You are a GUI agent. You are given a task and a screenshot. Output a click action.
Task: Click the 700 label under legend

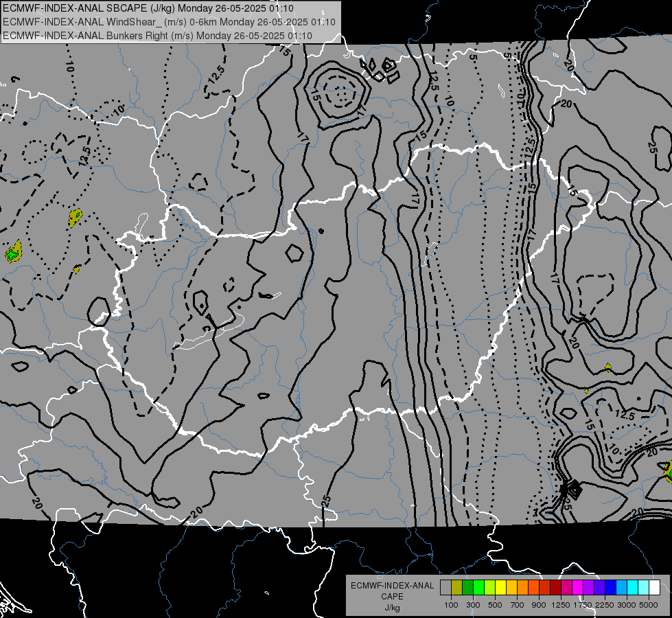(518, 605)
